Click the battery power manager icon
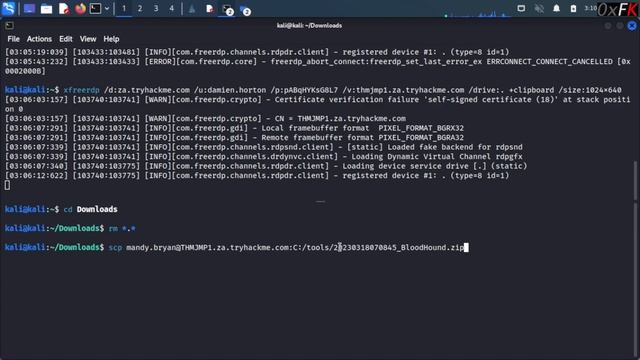The image size is (640, 360). 573,9
